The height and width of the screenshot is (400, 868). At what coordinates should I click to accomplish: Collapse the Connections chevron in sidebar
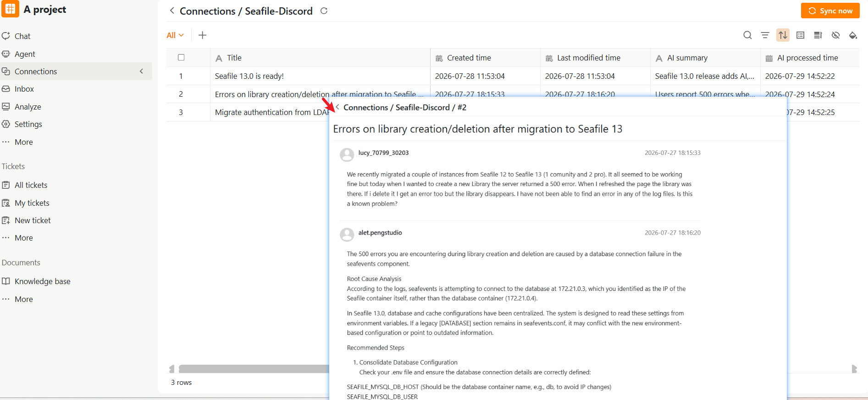click(x=142, y=71)
